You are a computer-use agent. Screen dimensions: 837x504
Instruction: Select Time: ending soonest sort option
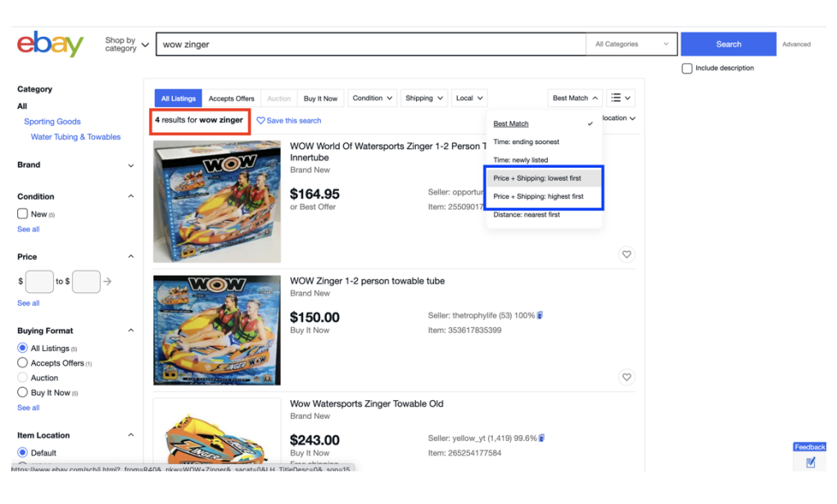tap(526, 142)
